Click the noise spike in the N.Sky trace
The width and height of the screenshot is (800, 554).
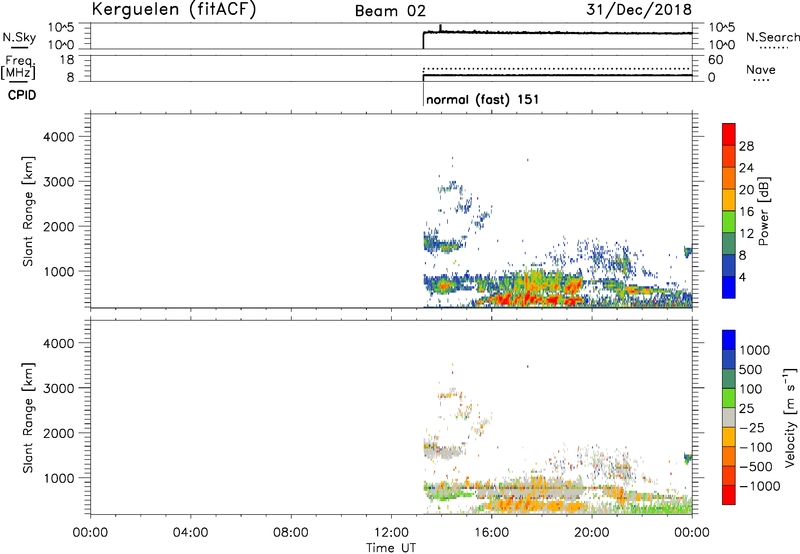441,28
